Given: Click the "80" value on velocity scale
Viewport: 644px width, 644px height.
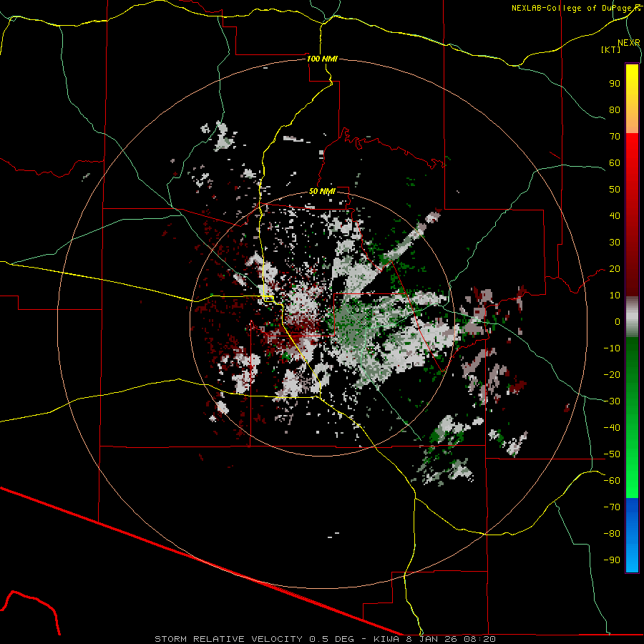Looking at the screenshot, I should pos(615,110).
